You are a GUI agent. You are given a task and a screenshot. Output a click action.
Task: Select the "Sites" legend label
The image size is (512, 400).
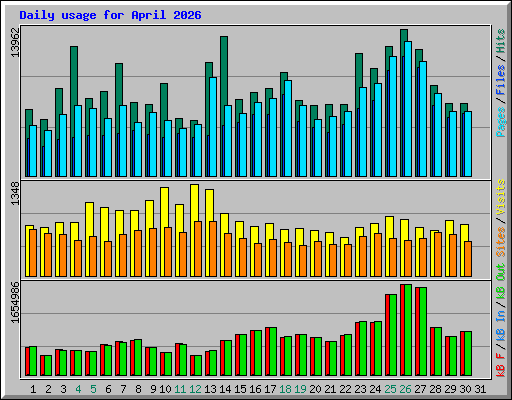[500, 242]
